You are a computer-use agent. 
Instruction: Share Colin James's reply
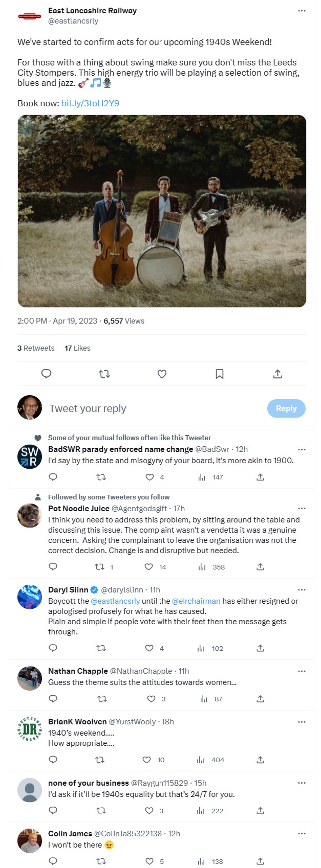[260, 861]
